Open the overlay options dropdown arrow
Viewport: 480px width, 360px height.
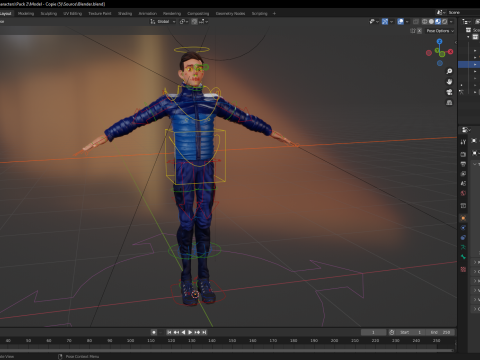click(x=407, y=22)
